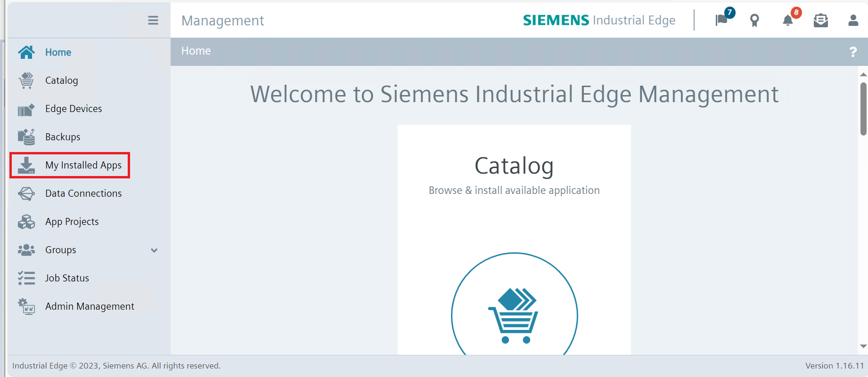Screen dimensions: 868x377
Task: Open the envelope messages icon in header
Action: tap(821, 20)
